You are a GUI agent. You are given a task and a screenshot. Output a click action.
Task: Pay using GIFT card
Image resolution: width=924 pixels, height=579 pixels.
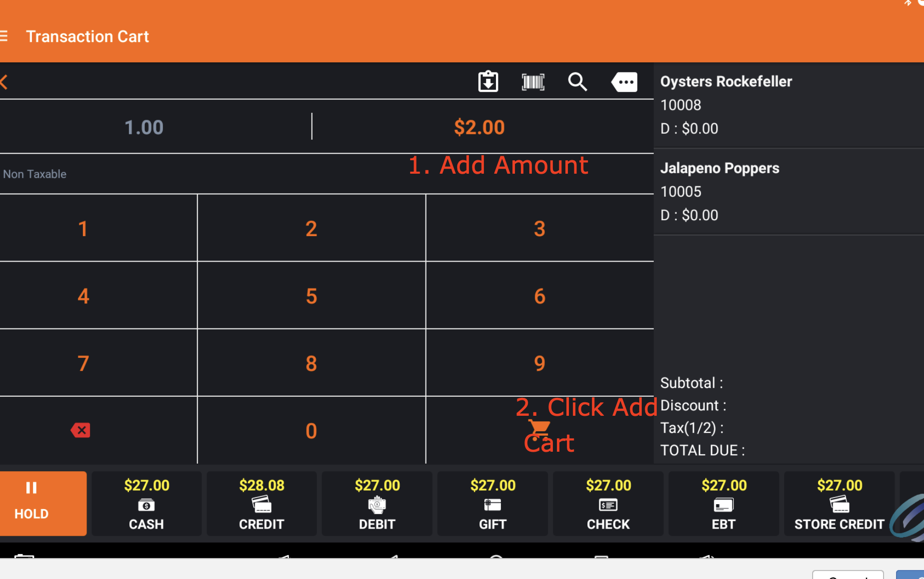click(492, 503)
